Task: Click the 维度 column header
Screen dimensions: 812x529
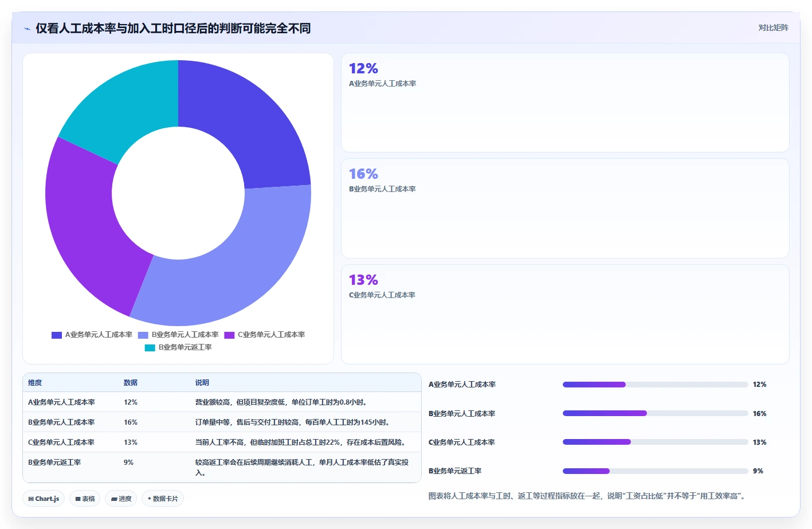Action: coord(35,383)
